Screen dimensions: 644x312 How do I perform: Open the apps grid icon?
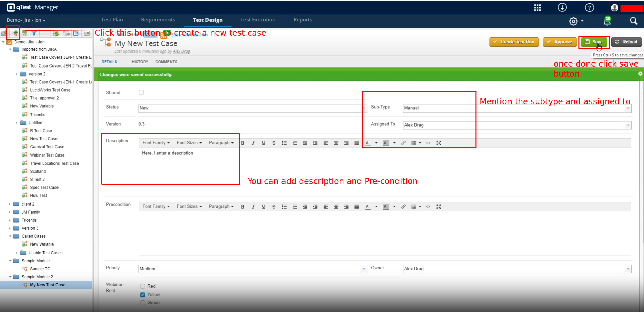point(537,8)
